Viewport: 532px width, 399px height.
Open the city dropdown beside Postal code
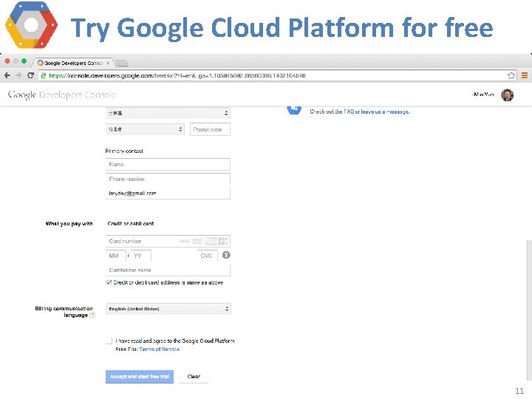pyautogui.click(x=145, y=129)
